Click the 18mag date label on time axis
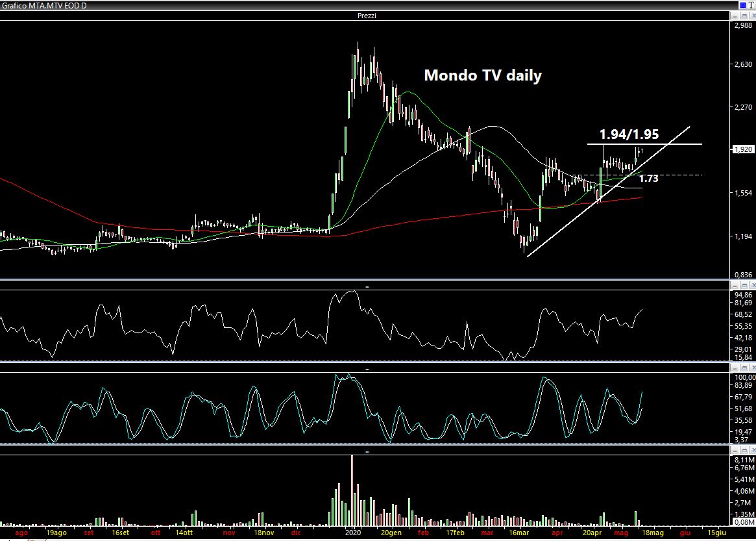The image size is (756, 541). point(653,533)
